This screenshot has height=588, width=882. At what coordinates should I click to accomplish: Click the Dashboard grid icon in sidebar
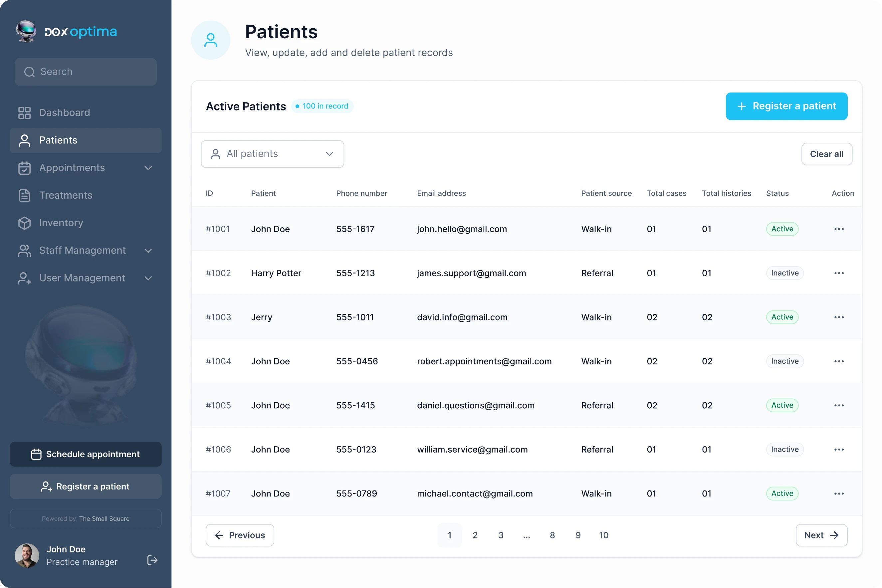(24, 113)
